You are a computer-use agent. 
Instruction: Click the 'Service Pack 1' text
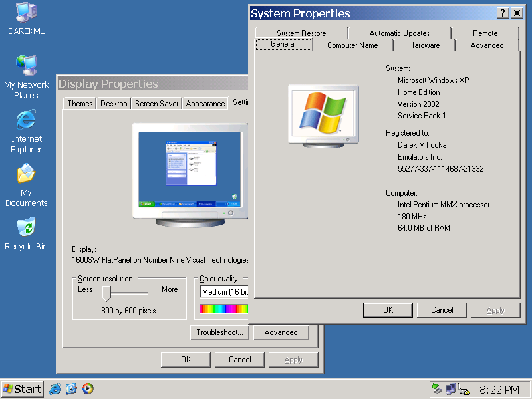point(422,116)
